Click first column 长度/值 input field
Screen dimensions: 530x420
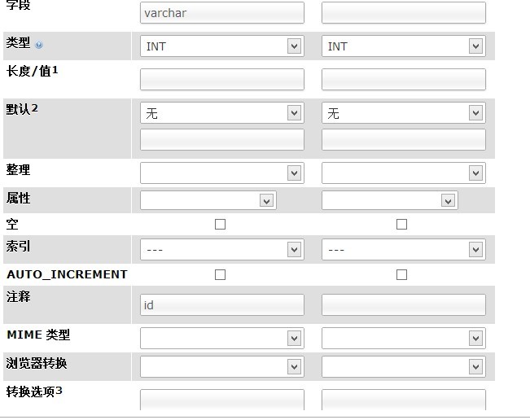tap(222, 80)
